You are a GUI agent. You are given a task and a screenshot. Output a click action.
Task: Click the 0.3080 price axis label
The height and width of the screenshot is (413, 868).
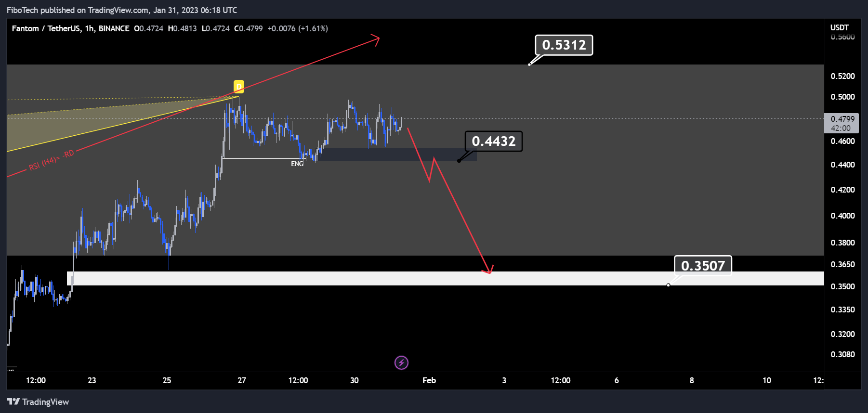click(x=842, y=354)
